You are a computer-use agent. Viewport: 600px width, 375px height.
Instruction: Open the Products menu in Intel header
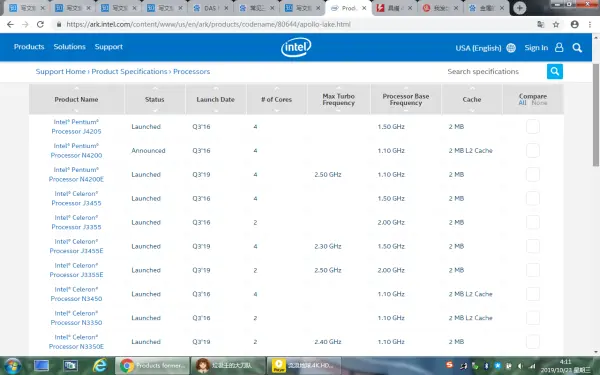29,47
